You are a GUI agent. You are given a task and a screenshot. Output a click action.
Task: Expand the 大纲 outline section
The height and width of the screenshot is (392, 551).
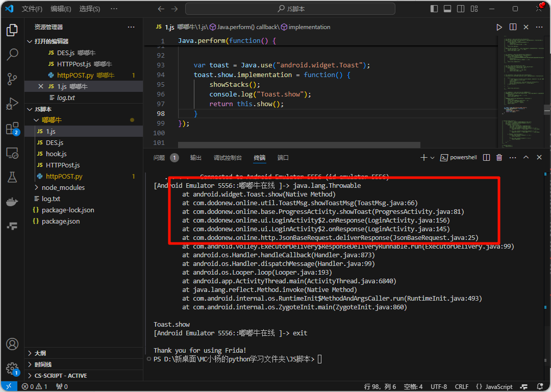coord(40,353)
